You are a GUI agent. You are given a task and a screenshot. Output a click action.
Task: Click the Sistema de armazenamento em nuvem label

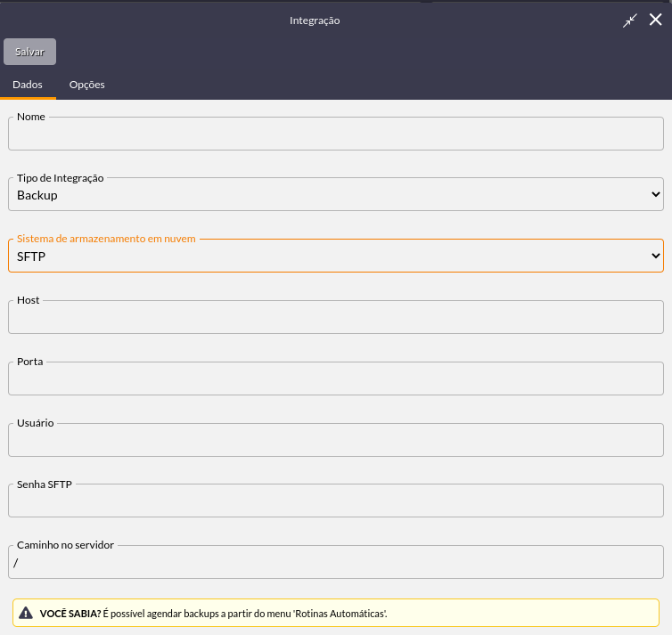(x=106, y=239)
